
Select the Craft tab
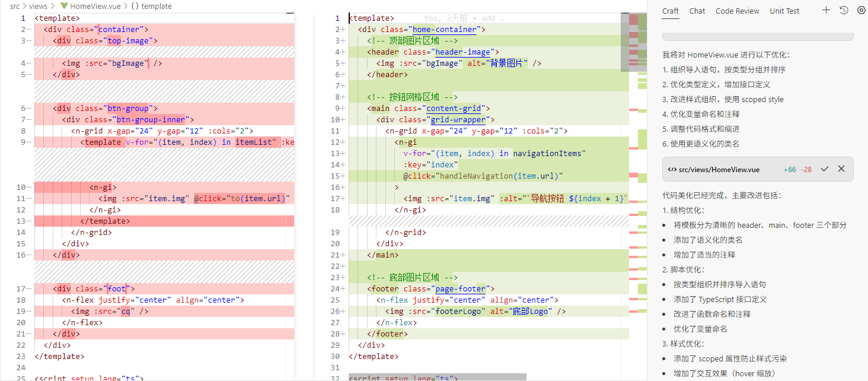(x=671, y=11)
